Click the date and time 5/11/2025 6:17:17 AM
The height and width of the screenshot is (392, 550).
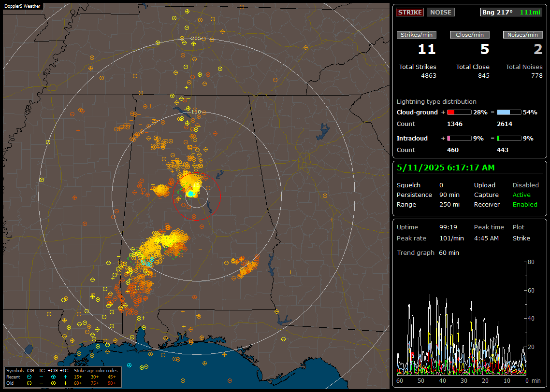pyautogui.click(x=446, y=168)
